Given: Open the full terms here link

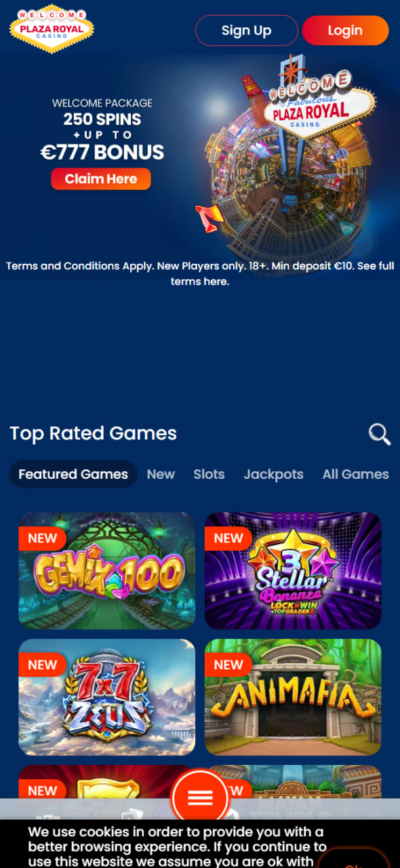Looking at the screenshot, I should 200,281.
